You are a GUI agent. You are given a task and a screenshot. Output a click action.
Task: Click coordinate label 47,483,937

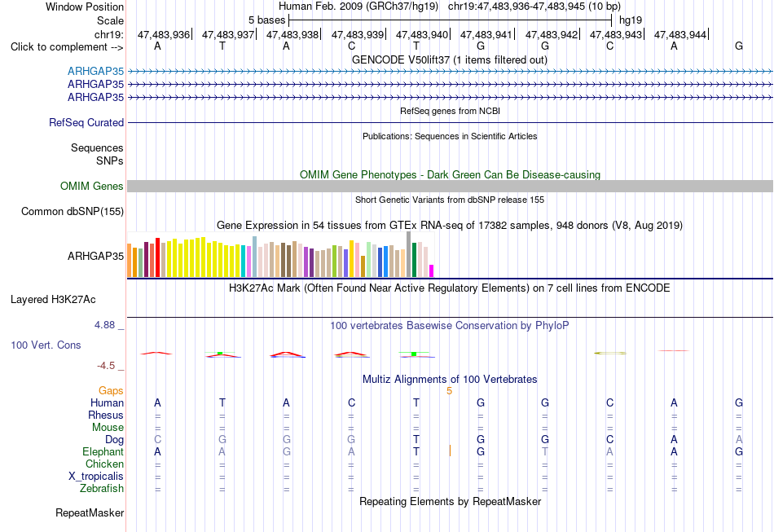click(x=228, y=34)
